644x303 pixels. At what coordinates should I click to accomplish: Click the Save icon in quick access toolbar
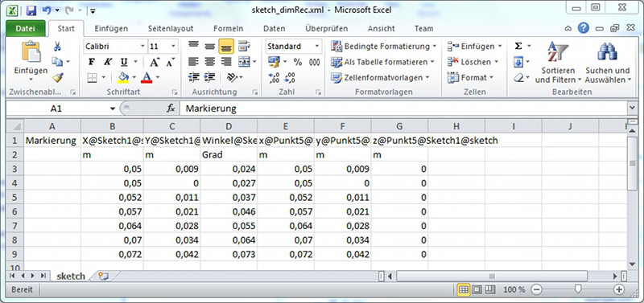pyautogui.click(x=31, y=10)
